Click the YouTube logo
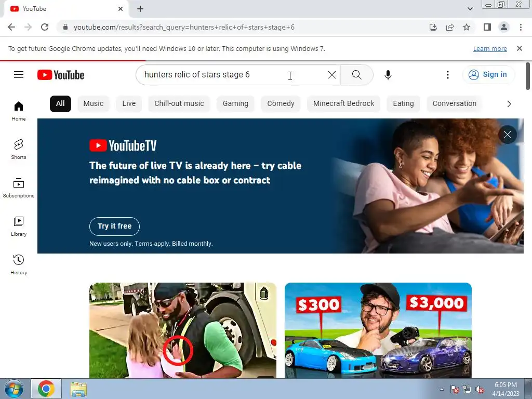 pos(61,75)
